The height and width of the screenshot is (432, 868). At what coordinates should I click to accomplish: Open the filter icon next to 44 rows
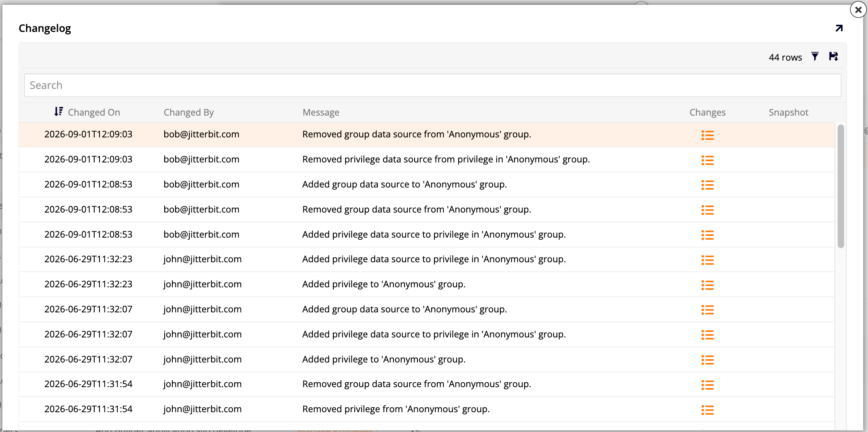pos(815,57)
